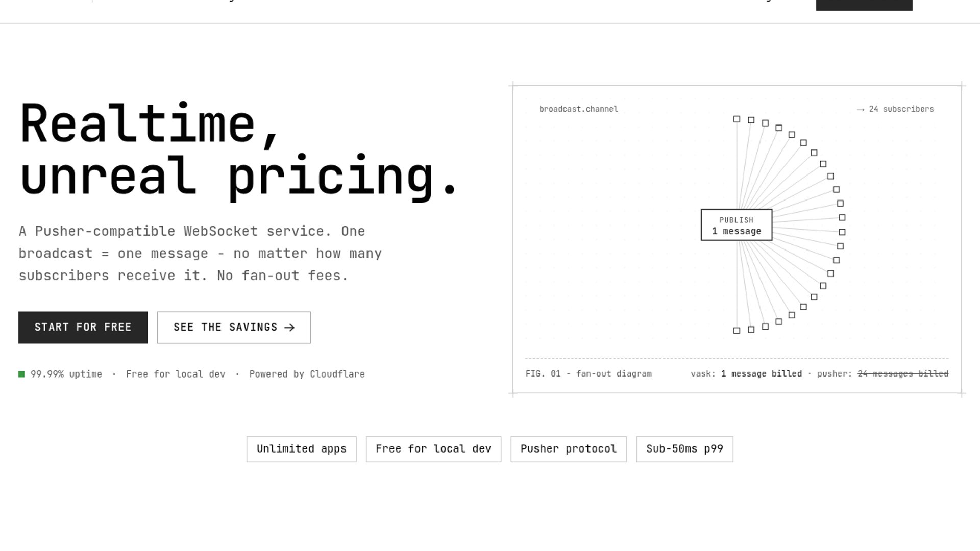This screenshot has width=980, height=551.
Task: Select the Sub-50ms p99 tag
Action: (684, 449)
